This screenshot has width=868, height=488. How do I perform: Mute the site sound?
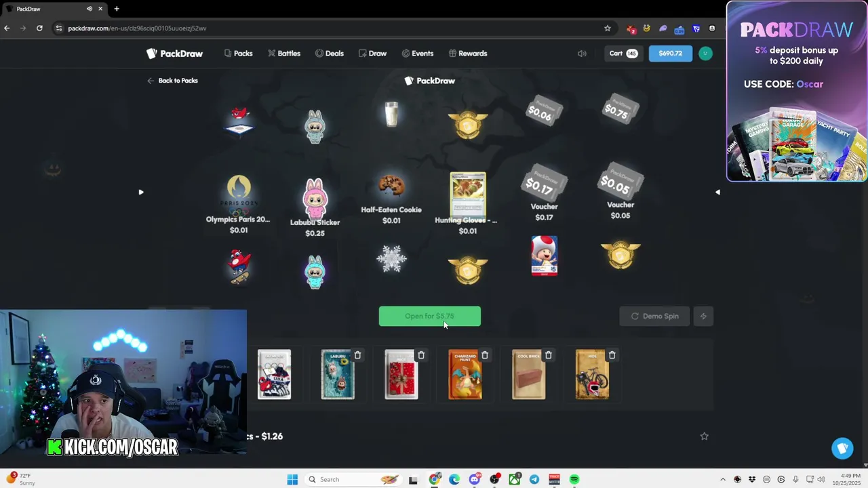point(582,54)
